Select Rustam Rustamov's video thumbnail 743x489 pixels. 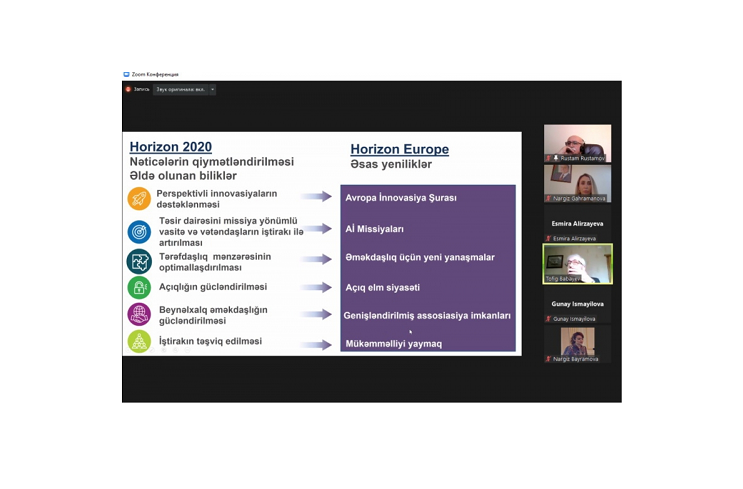pyautogui.click(x=577, y=143)
